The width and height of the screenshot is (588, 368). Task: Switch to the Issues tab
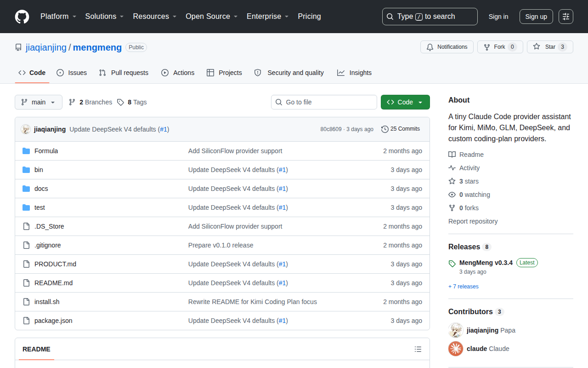click(x=72, y=73)
